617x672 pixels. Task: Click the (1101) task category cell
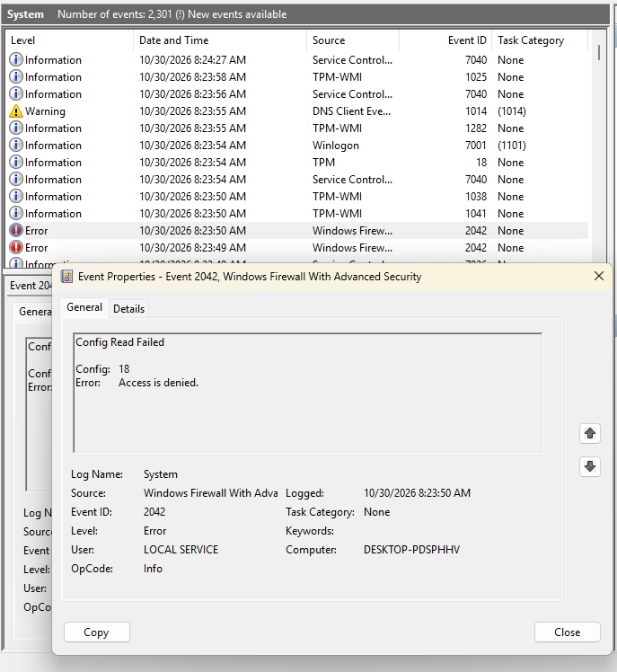[x=512, y=146]
